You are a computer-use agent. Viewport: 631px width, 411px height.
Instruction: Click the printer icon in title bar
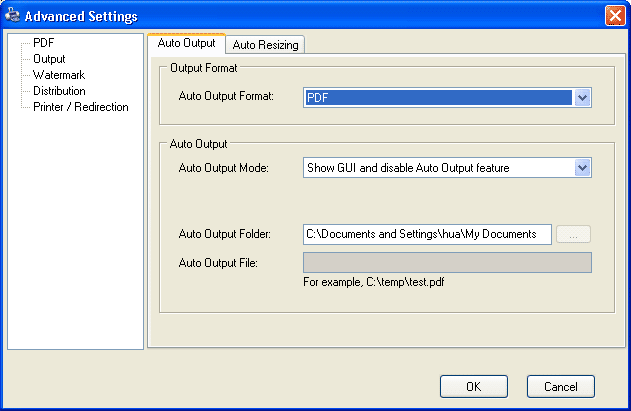[12, 15]
